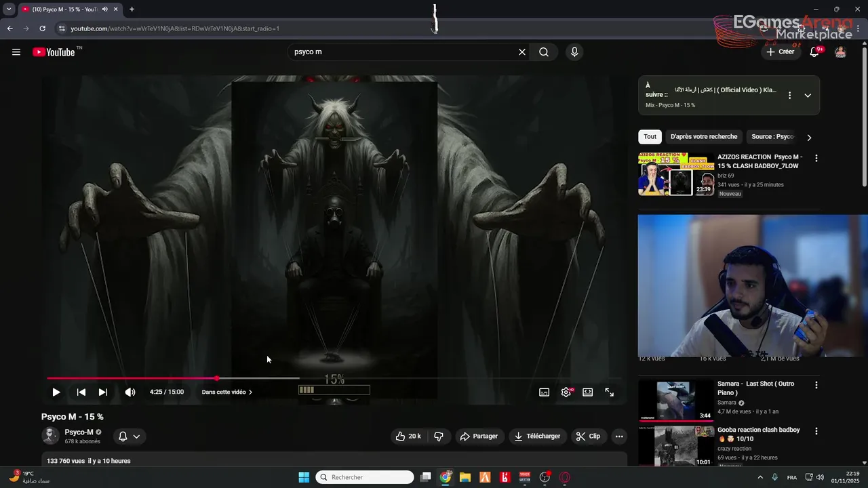Open the Psyco-M channel name link

(x=79, y=432)
